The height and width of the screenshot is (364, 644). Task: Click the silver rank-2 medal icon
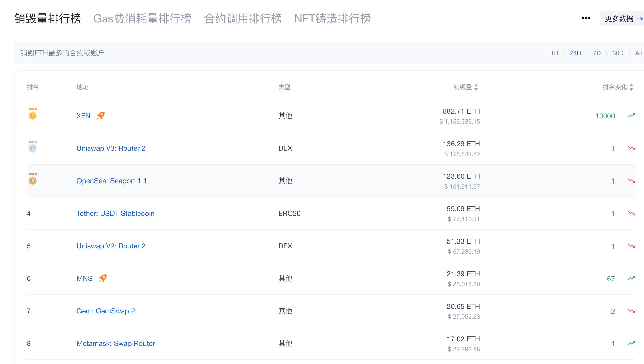tap(33, 148)
